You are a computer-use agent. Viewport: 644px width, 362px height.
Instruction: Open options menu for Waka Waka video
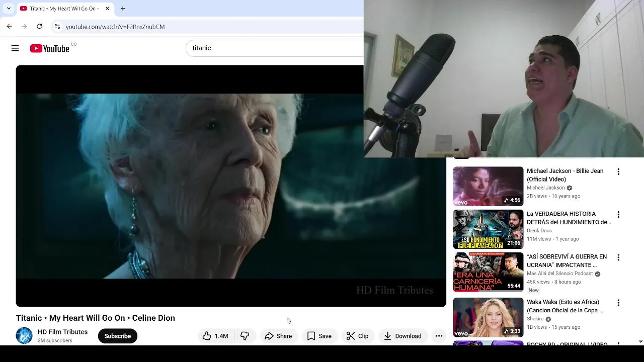point(618,303)
